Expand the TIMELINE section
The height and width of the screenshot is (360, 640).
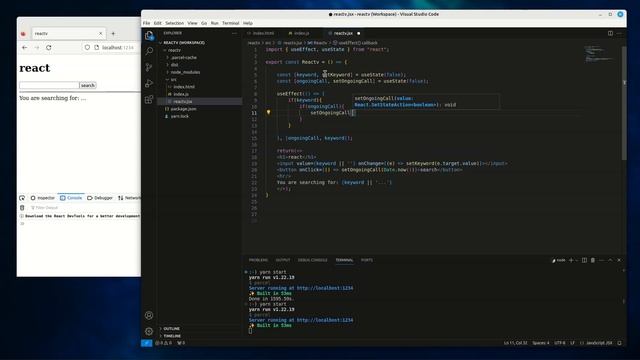coord(172,336)
